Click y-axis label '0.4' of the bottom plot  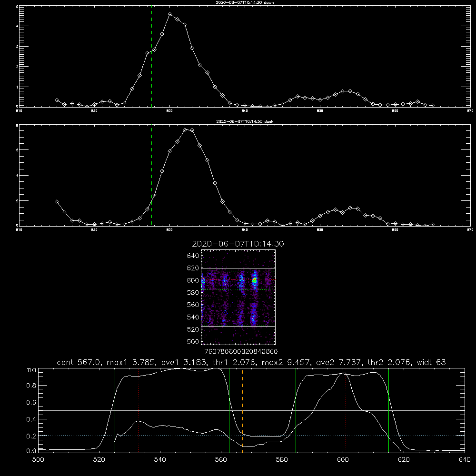(x=31, y=419)
